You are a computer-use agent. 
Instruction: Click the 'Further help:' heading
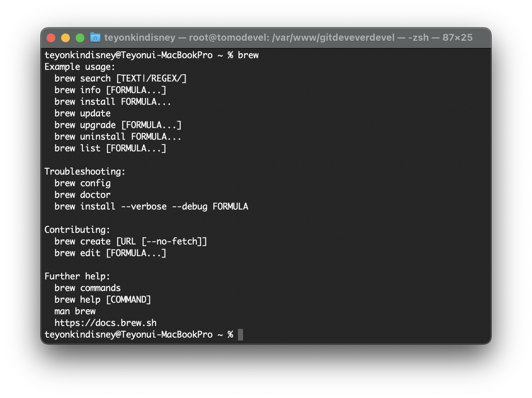77,276
